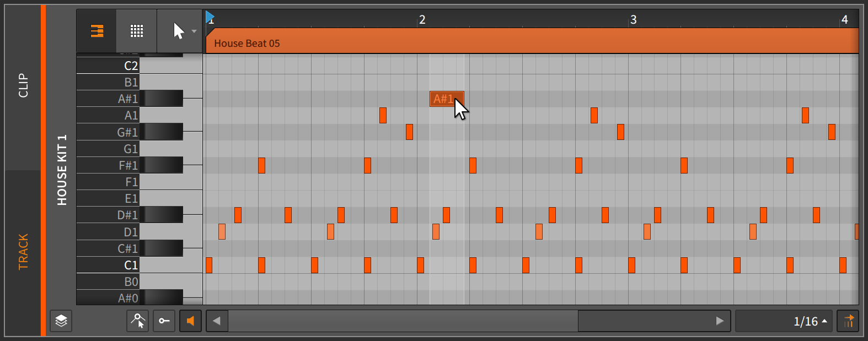This screenshot has width=868, height=341.
Task: Switch to the CLIP tab
Action: (x=23, y=85)
